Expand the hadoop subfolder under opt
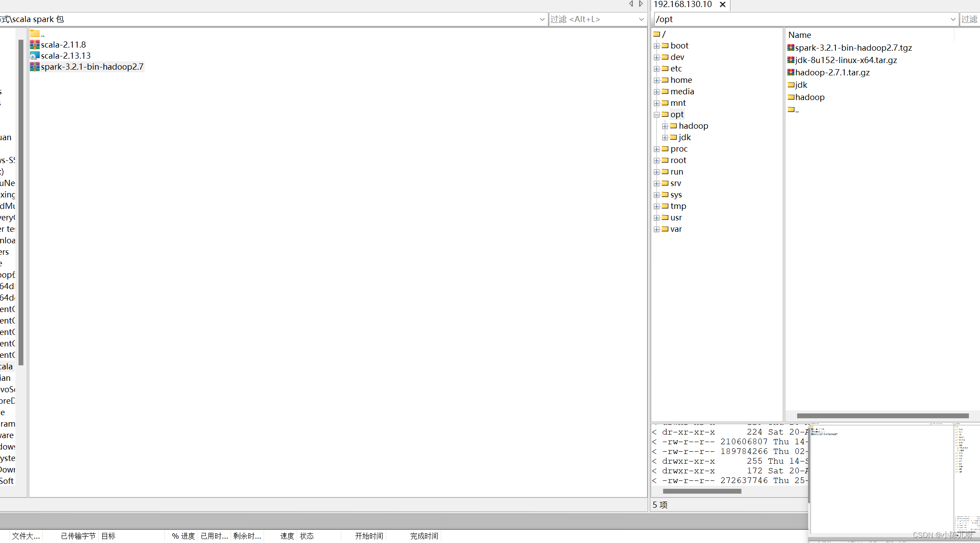980x543 pixels. coord(665,126)
